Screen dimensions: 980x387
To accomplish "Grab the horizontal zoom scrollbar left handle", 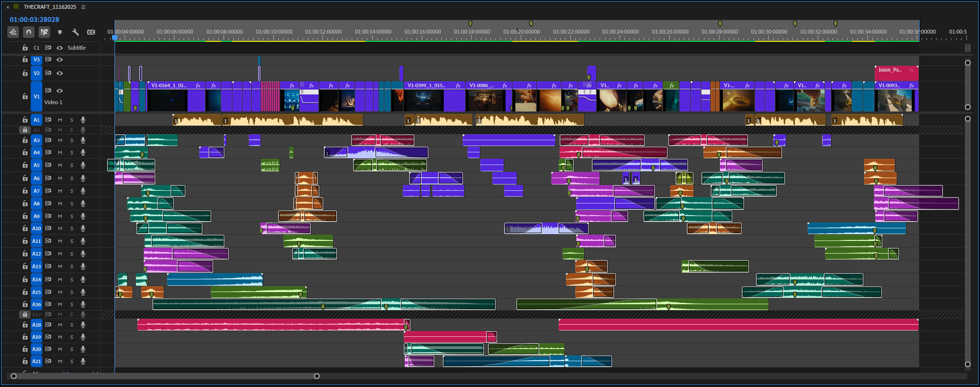I will pyautogui.click(x=14, y=376).
